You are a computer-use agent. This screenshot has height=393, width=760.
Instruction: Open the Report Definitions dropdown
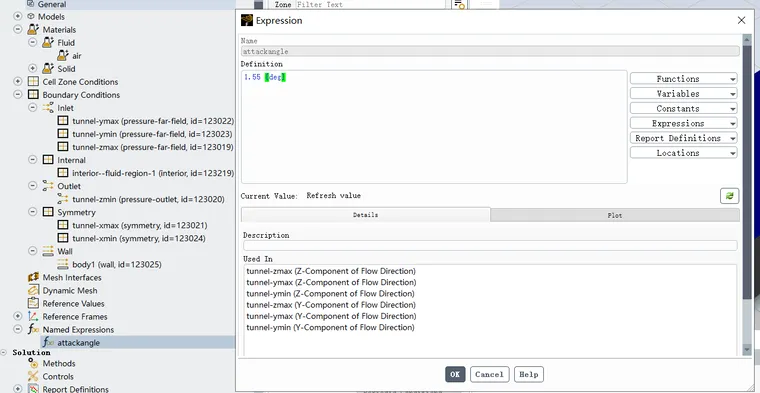point(683,138)
